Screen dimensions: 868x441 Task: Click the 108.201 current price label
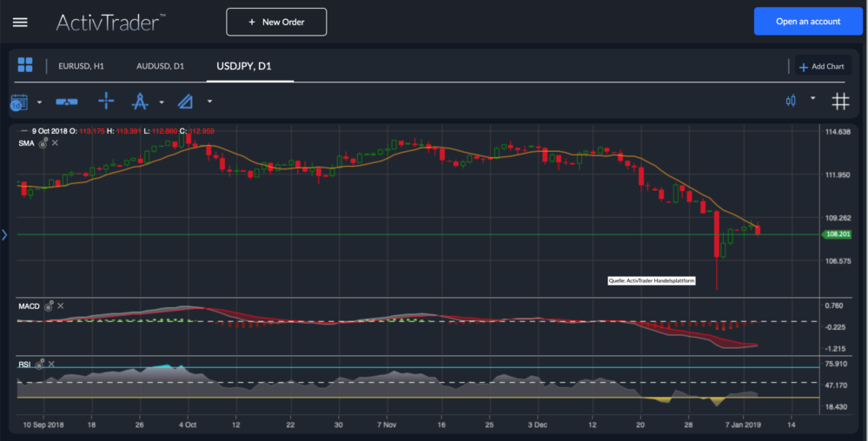click(x=837, y=234)
